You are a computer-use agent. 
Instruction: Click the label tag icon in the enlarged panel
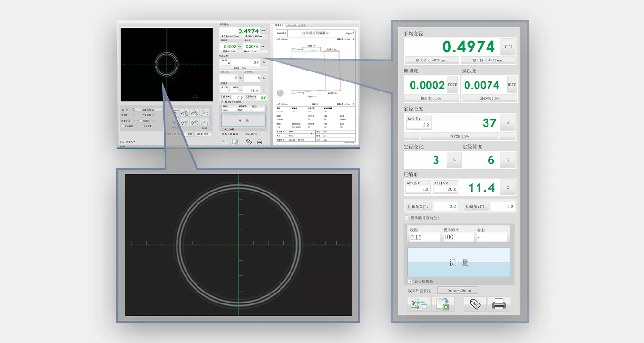(x=475, y=304)
